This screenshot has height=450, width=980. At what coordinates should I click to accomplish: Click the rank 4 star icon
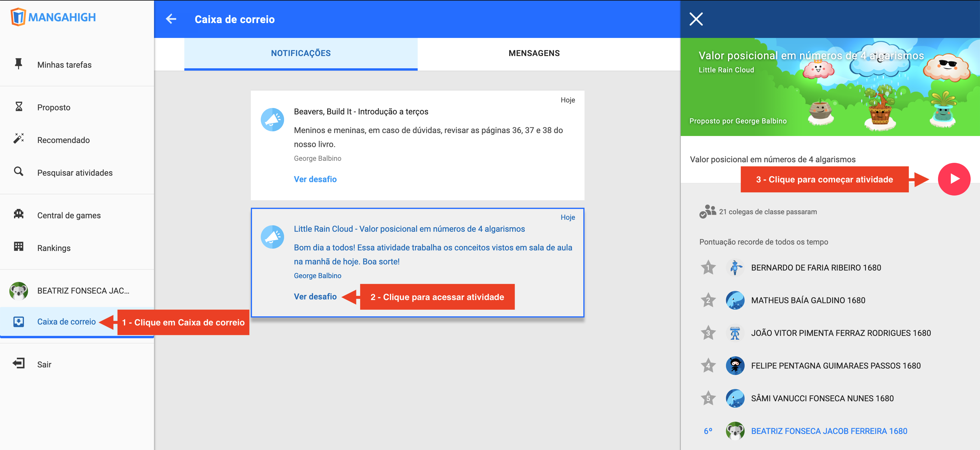708,365
